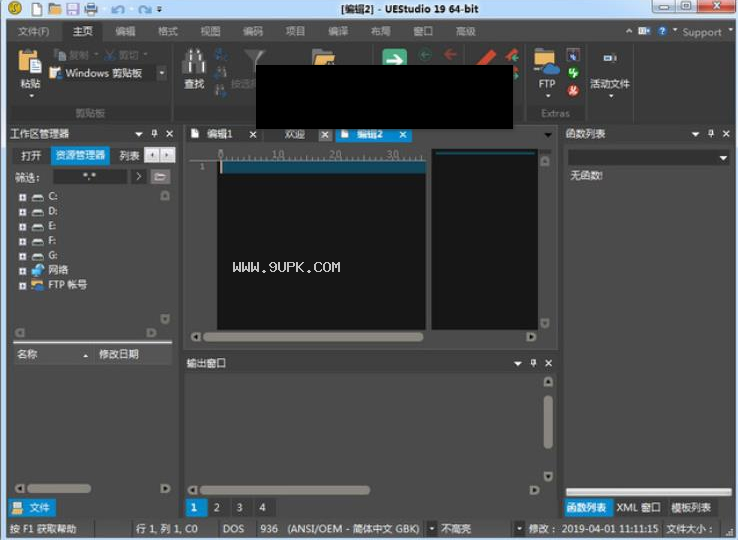Click the browse folder icon beside filter field
Screen dimensions: 738x540
(x=160, y=177)
